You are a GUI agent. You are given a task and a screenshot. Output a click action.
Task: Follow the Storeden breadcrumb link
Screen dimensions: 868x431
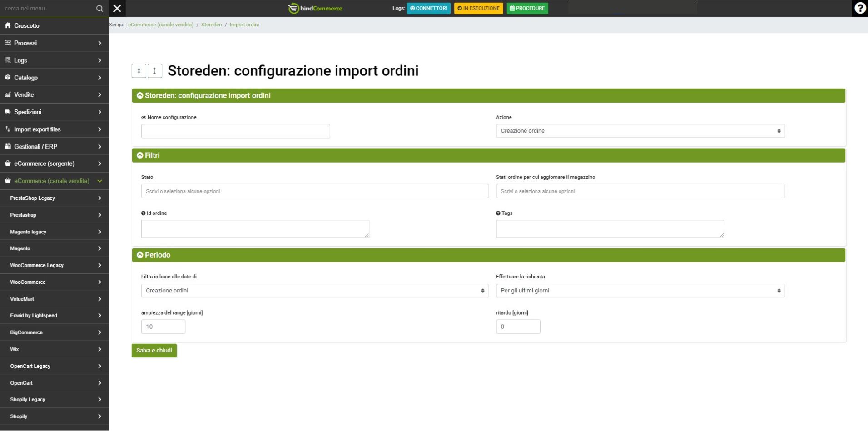pos(211,25)
